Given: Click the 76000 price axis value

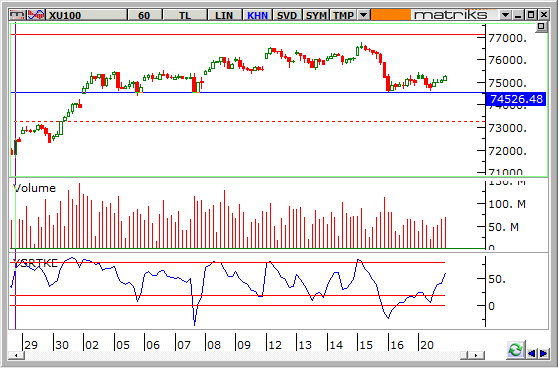Looking at the screenshot, I should 508,60.
